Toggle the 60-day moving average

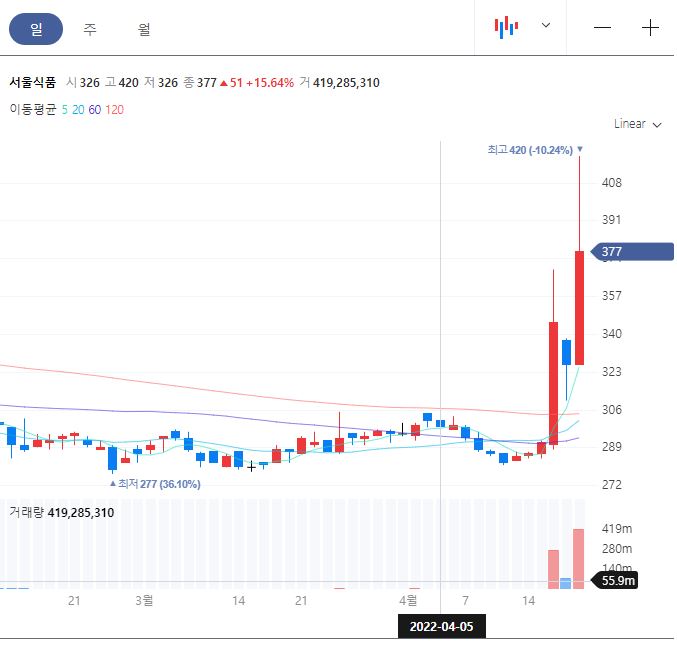pyautogui.click(x=95, y=110)
